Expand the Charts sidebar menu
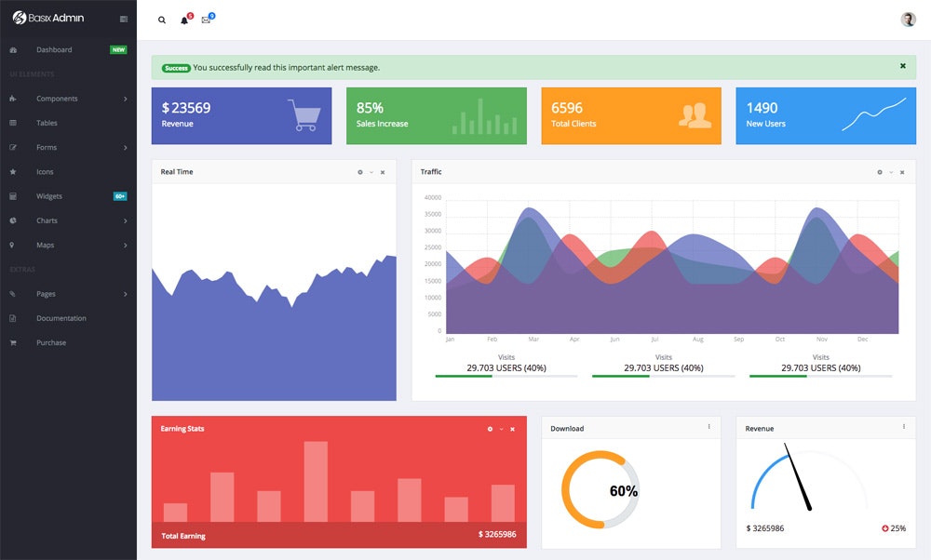Image resolution: width=931 pixels, height=560 pixels. (47, 220)
